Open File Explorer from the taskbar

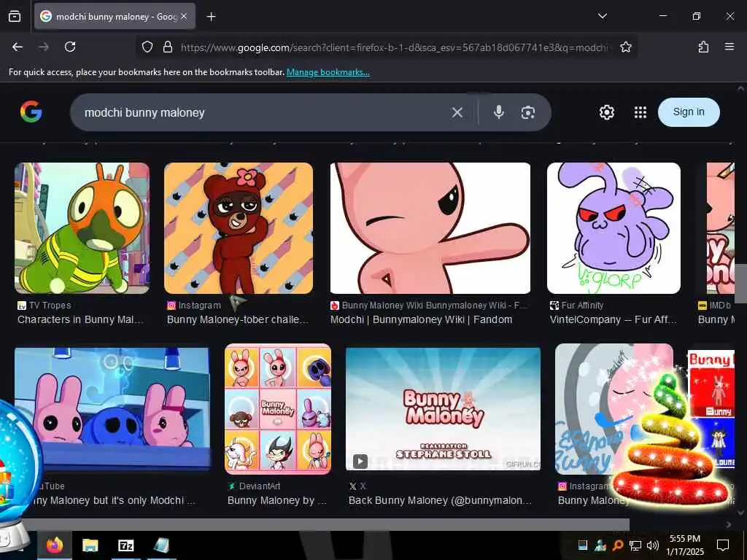[x=90, y=545]
